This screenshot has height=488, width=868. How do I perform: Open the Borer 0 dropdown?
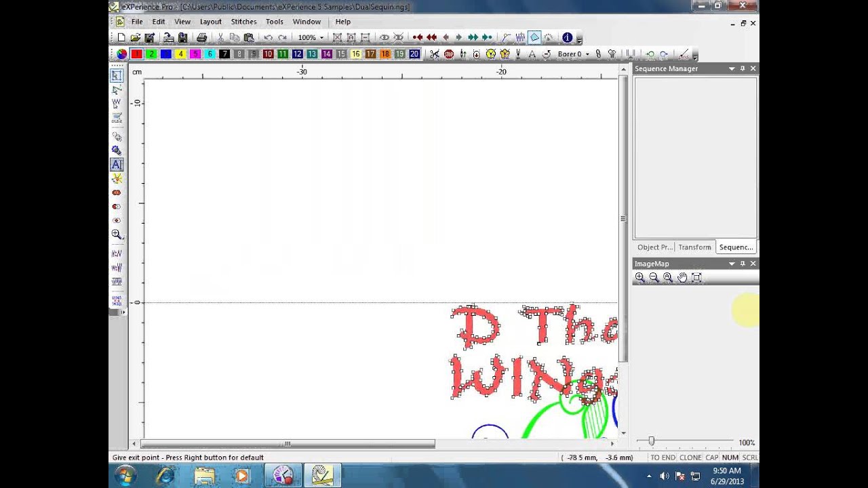tap(587, 54)
